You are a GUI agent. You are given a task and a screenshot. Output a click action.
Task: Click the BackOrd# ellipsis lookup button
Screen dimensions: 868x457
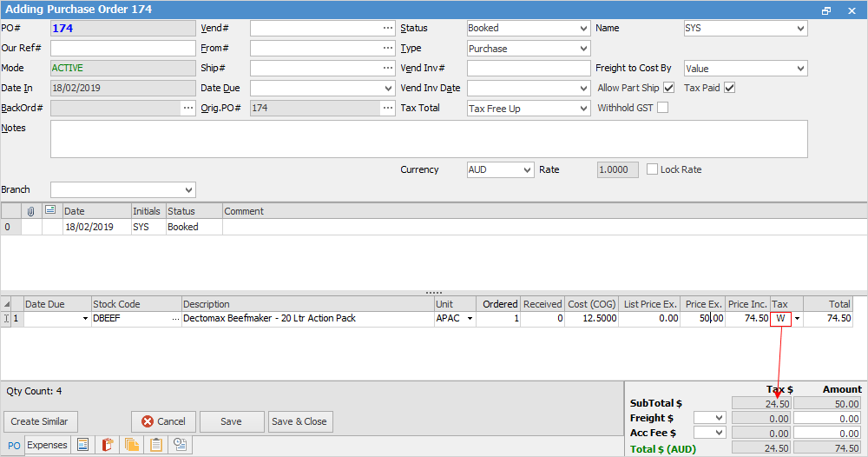187,108
